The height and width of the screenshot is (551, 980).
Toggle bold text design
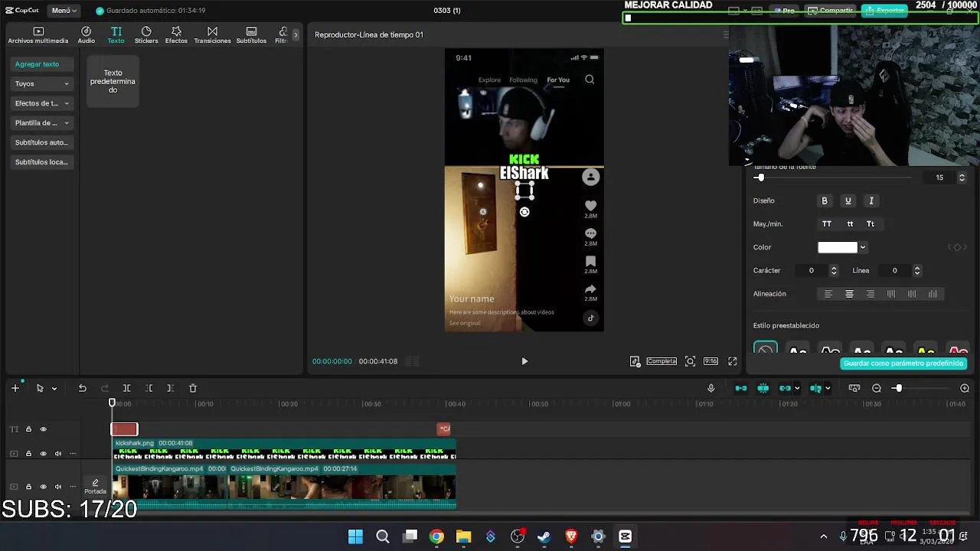825,201
